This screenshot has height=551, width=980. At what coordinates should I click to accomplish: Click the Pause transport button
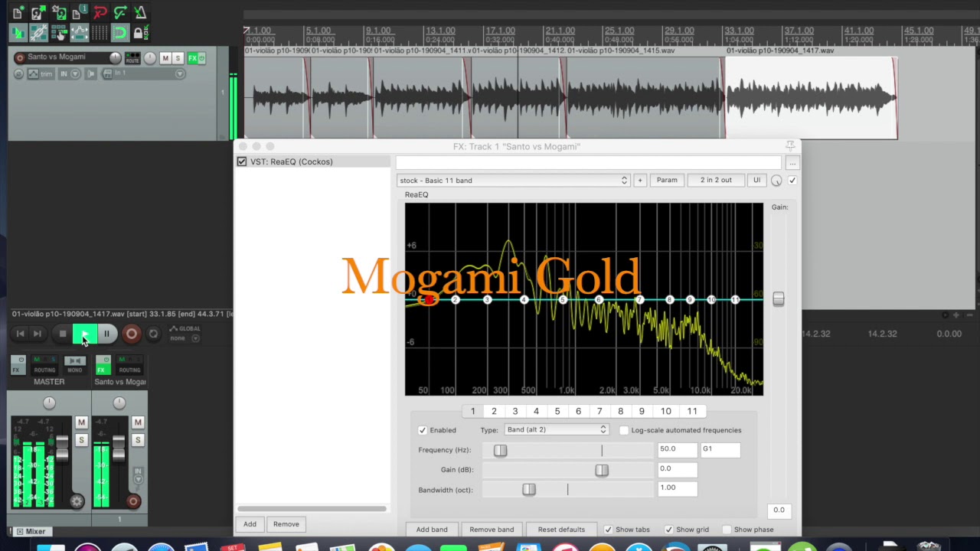tap(106, 334)
